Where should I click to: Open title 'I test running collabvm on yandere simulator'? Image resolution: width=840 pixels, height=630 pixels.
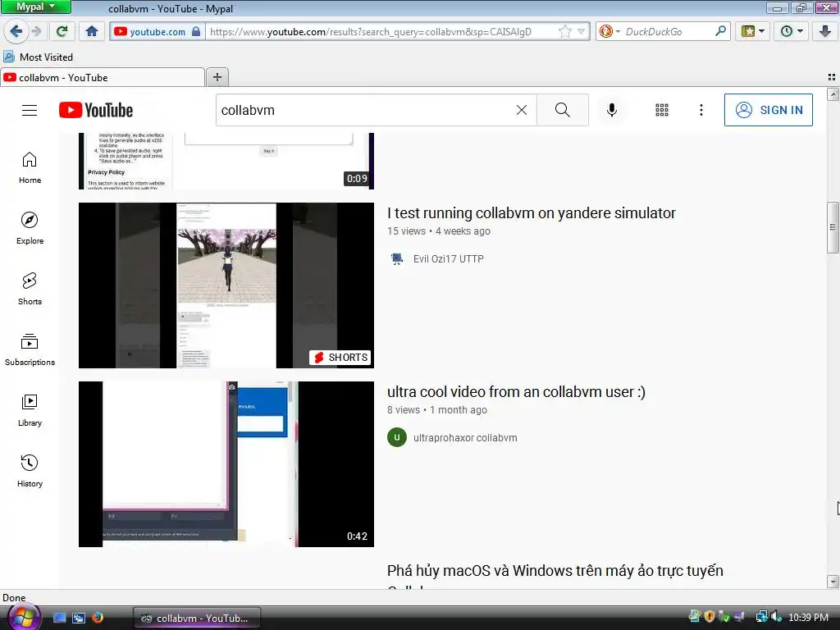pos(531,213)
